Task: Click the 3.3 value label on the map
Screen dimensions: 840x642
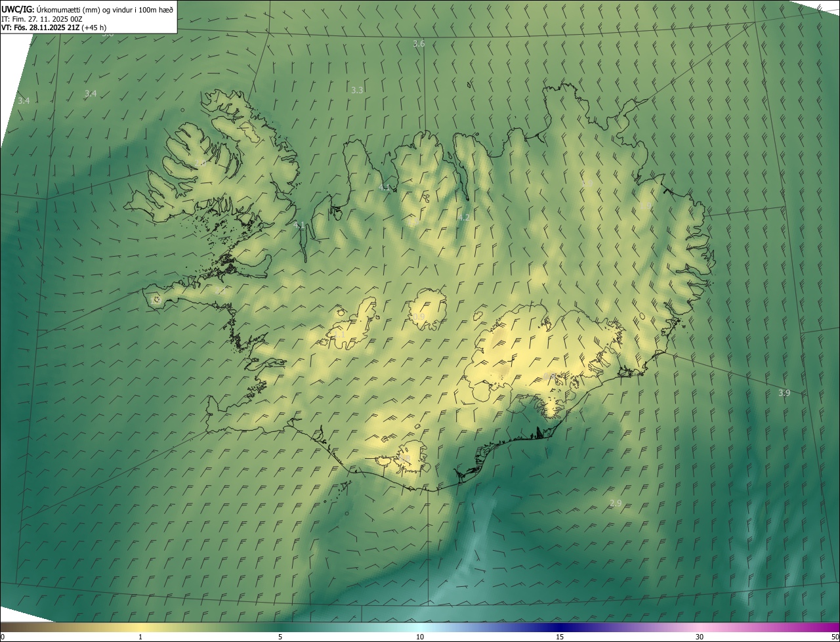Action: tap(357, 90)
